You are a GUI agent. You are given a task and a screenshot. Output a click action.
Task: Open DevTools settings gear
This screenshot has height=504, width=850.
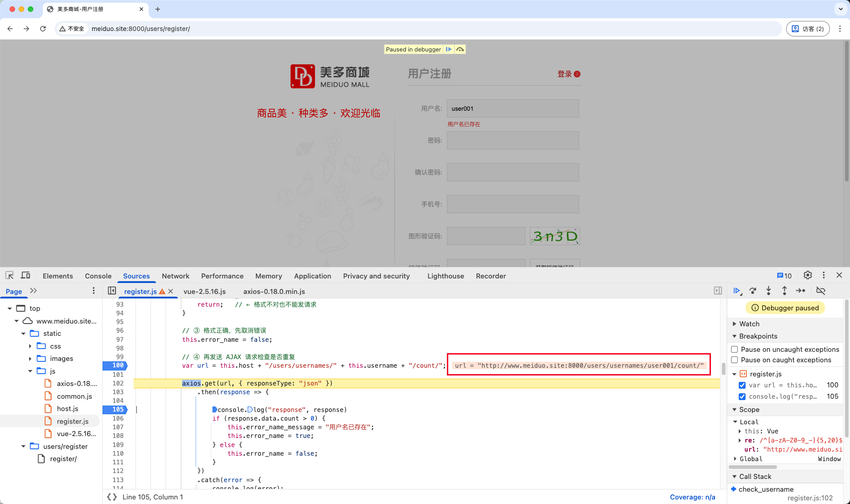(808, 275)
